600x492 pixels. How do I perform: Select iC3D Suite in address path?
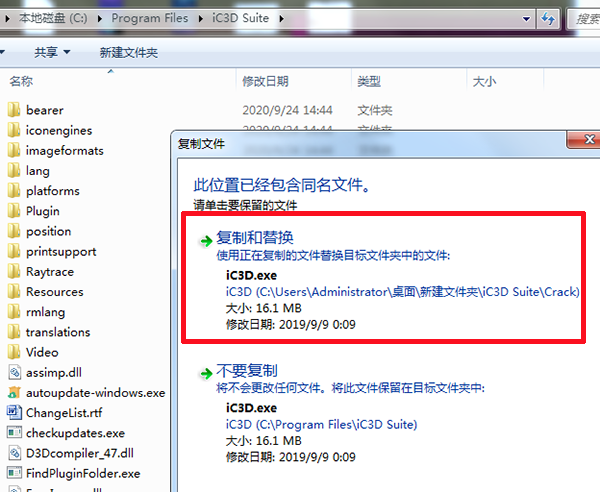click(241, 18)
